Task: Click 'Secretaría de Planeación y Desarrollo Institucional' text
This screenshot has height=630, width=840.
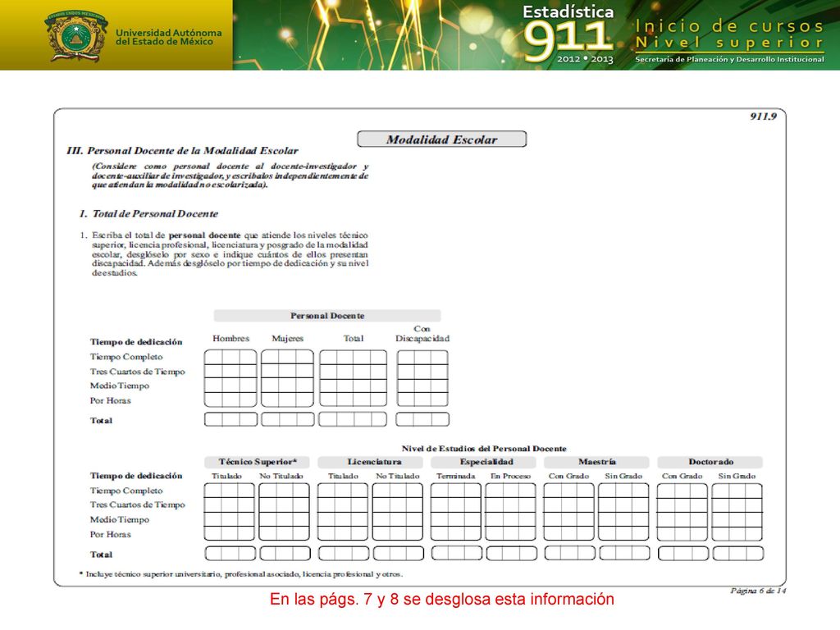Action: coord(729,59)
